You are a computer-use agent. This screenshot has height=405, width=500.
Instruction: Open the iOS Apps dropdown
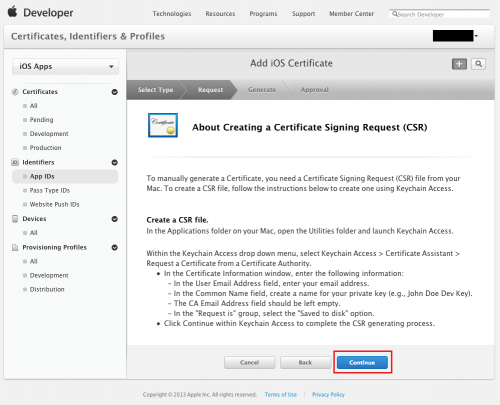(65, 66)
